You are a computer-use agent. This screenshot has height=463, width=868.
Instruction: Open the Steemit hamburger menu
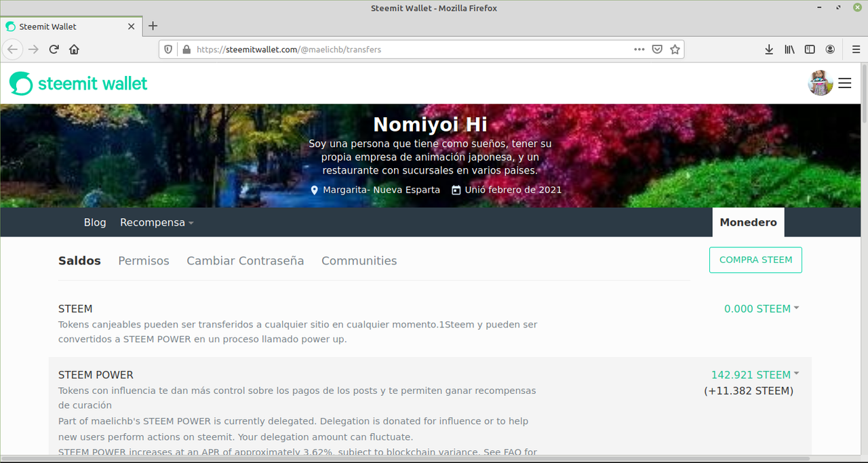click(x=845, y=83)
